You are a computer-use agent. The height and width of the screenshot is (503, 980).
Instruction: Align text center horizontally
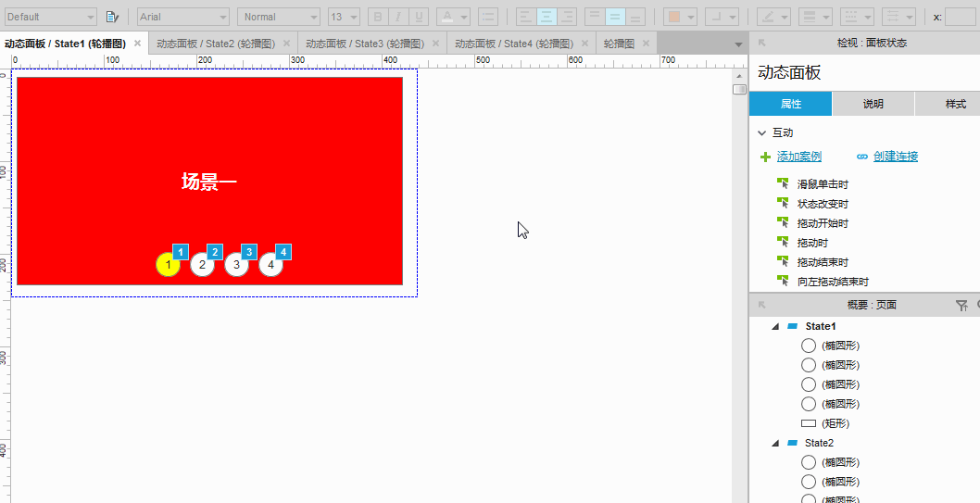click(547, 17)
